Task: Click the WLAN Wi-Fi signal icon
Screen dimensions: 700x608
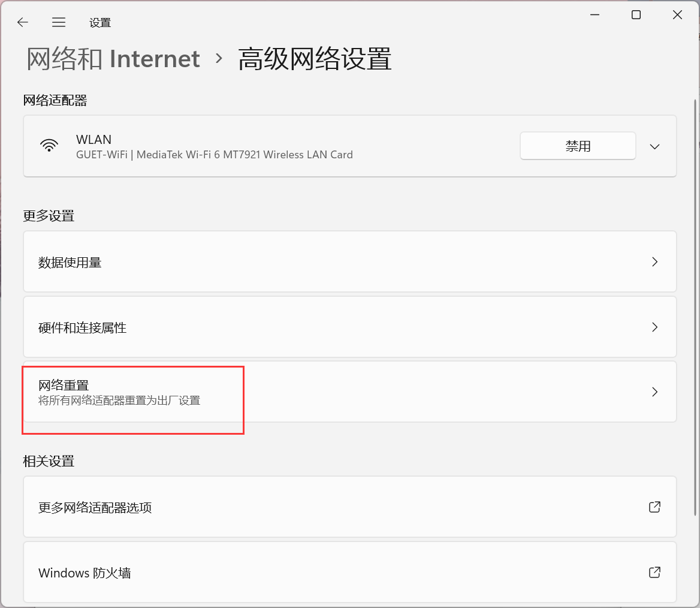Action: point(49,146)
